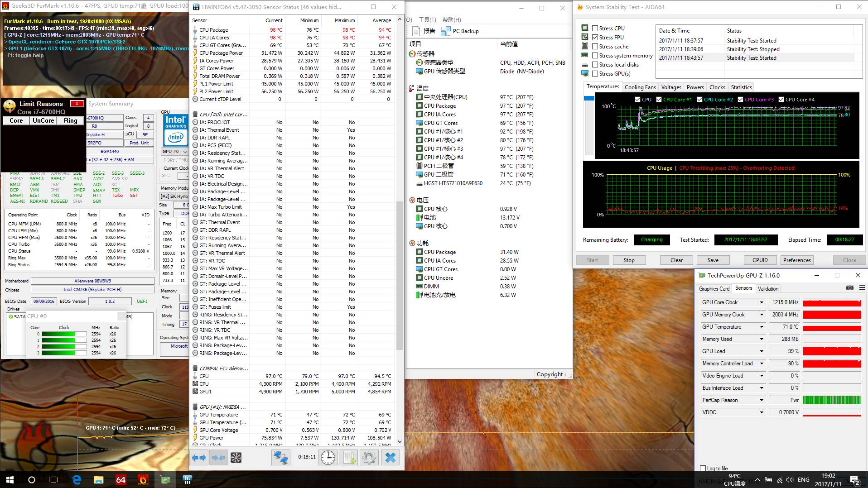The width and height of the screenshot is (868, 488).
Task: Expand the PerfCap Reason dropdown
Action: pyautogui.click(x=762, y=400)
